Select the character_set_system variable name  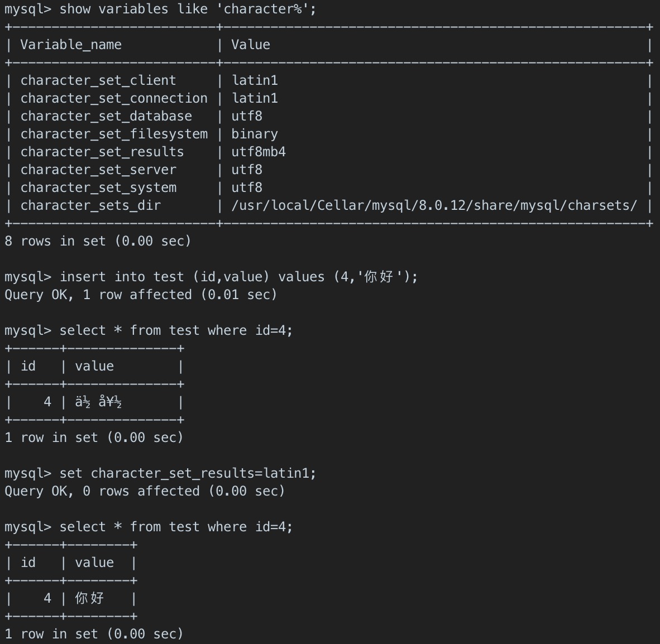tap(98, 188)
